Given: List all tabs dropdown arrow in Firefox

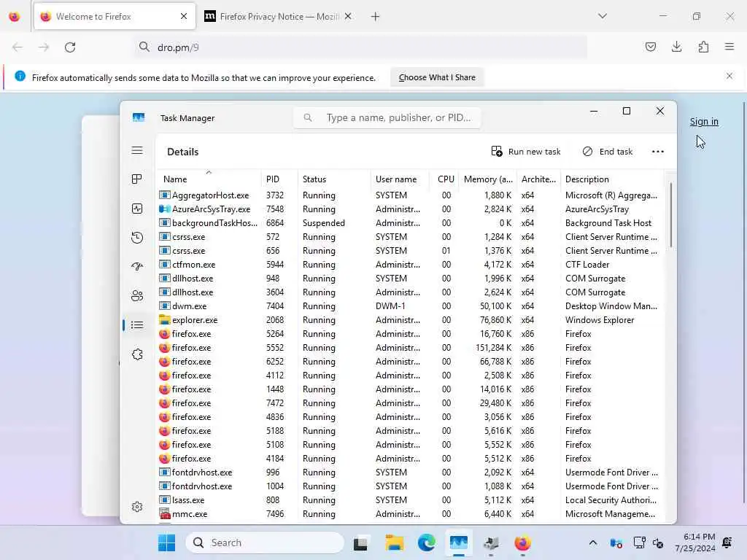Looking at the screenshot, I should [603, 17].
